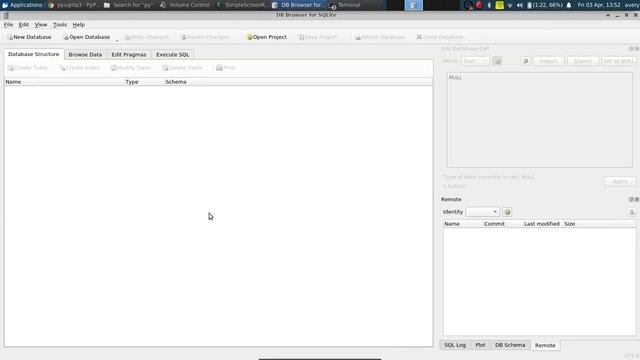The height and width of the screenshot is (360, 640).
Task: Click the Type column header
Action: pyautogui.click(x=144, y=82)
